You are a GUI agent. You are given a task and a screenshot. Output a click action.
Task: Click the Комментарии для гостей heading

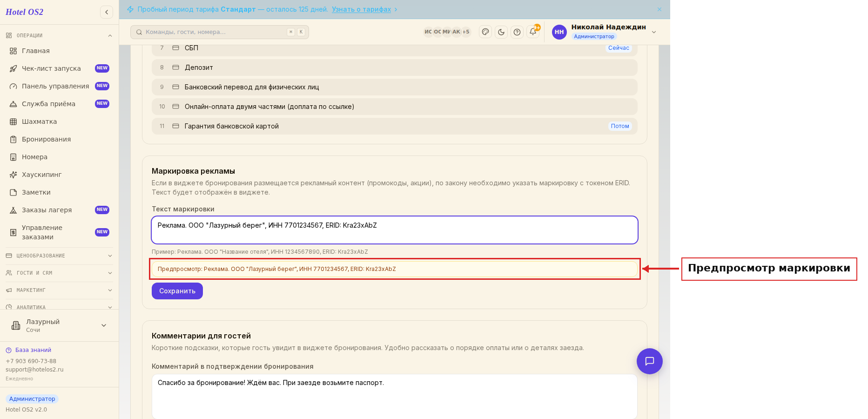(x=201, y=336)
